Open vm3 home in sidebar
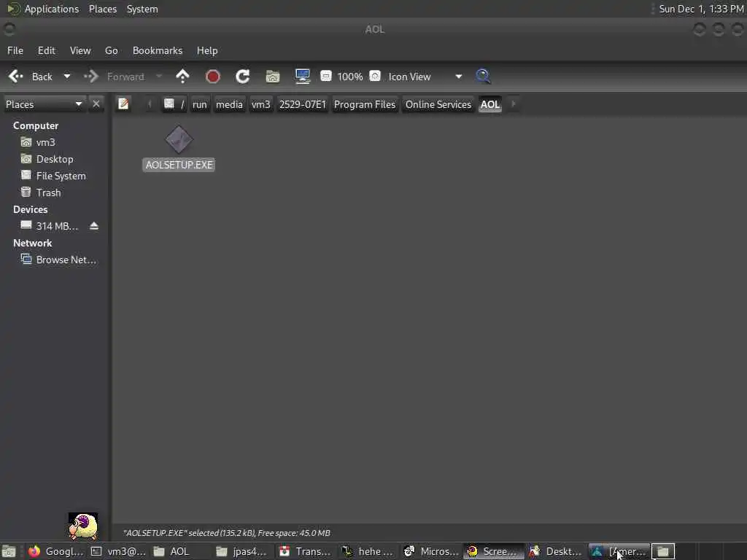The height and width of the screenshot is (560, 747). [x=46, y=142]
